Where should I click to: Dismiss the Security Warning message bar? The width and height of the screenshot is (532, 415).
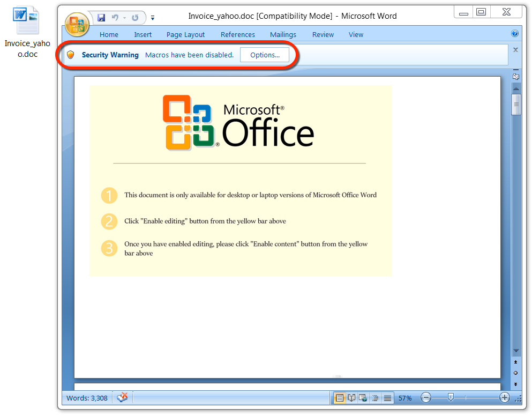516,50
